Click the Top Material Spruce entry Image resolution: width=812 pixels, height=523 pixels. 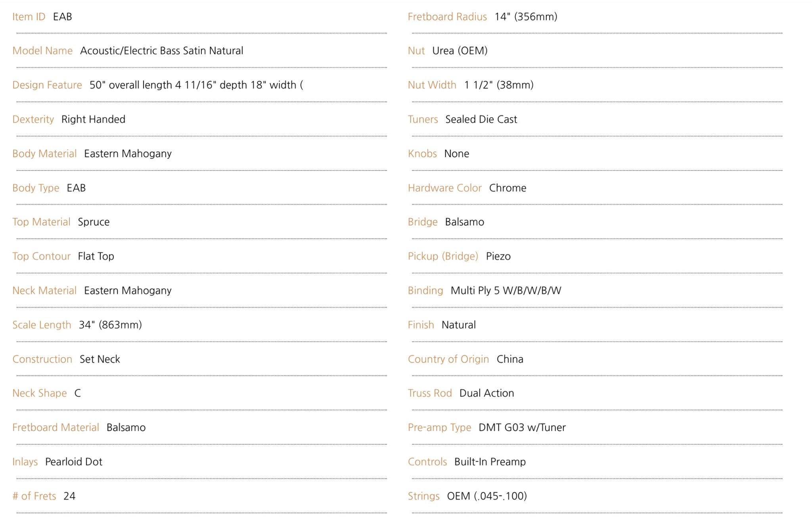pyautogui.click(x=94, y=222)
